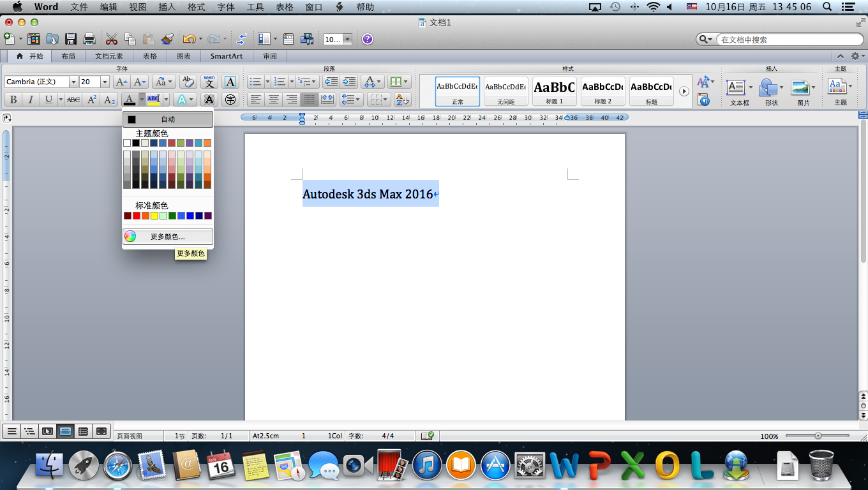The width and height of the screenshot is (868, 490).
Task: Click the Safari icon in the Dock
Action: coord(118,465)
